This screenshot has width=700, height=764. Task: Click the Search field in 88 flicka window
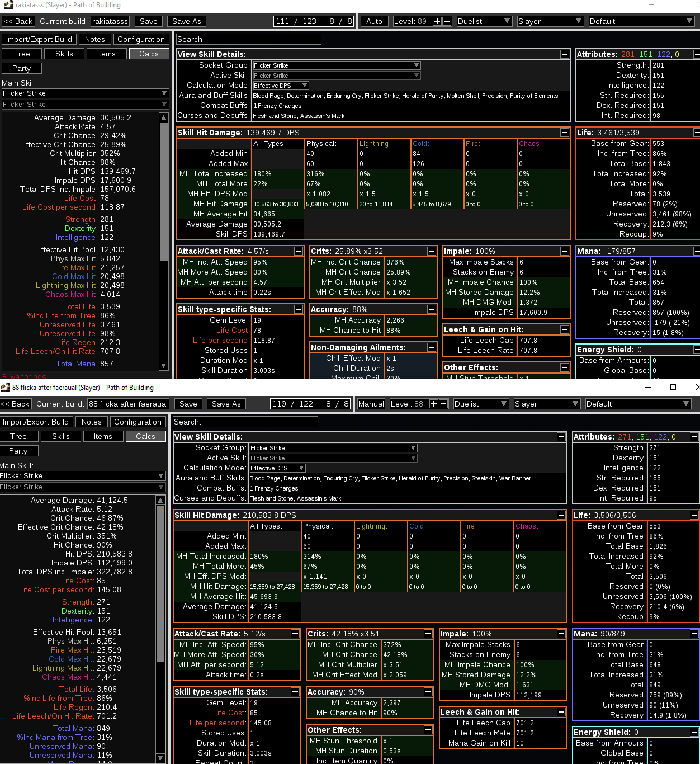coord(245,422)
